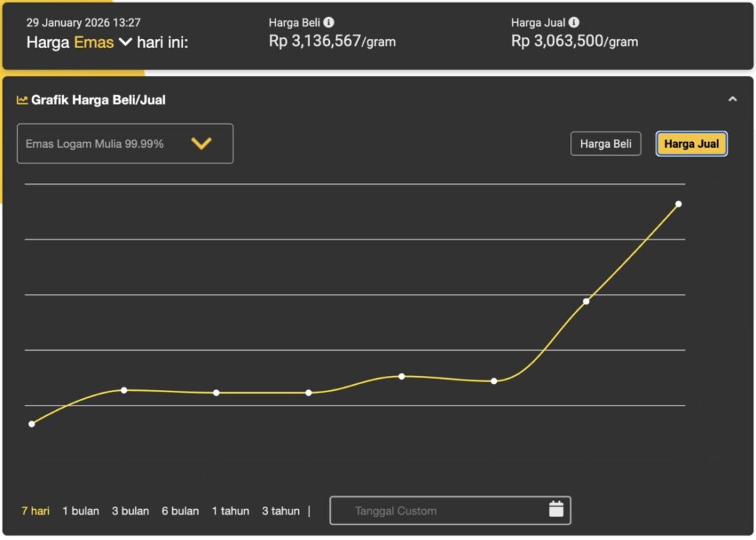Click the Tanggal Custom input field
This screenshot has width=756, height=540.
413,510
